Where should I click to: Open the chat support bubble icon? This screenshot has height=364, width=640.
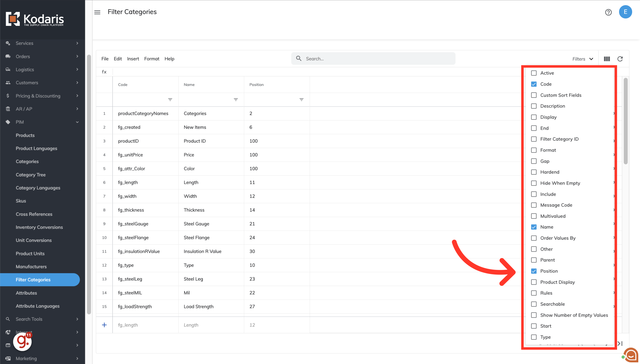pyautogui.click(x=631, y=355)
